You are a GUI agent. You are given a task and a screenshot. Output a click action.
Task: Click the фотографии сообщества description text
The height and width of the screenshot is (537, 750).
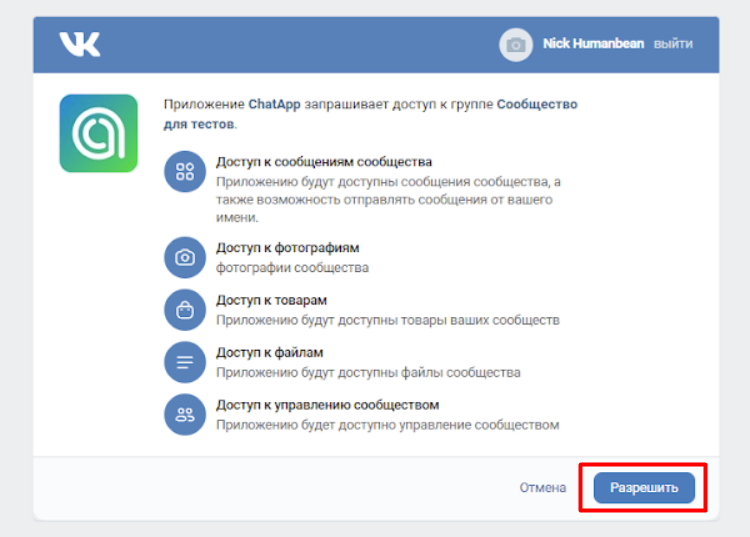tap(292, 268)
